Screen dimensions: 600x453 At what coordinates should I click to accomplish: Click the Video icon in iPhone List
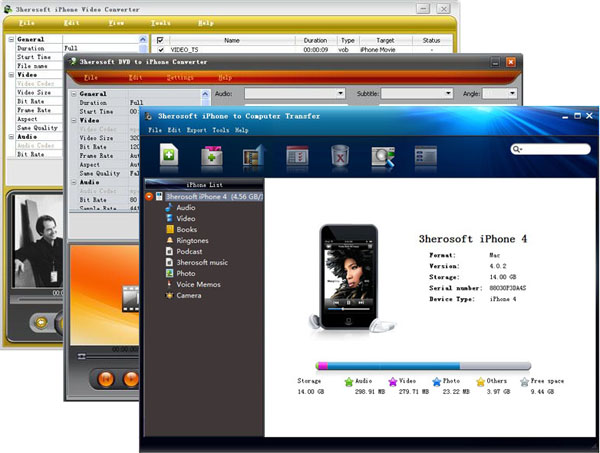(169, 218)
